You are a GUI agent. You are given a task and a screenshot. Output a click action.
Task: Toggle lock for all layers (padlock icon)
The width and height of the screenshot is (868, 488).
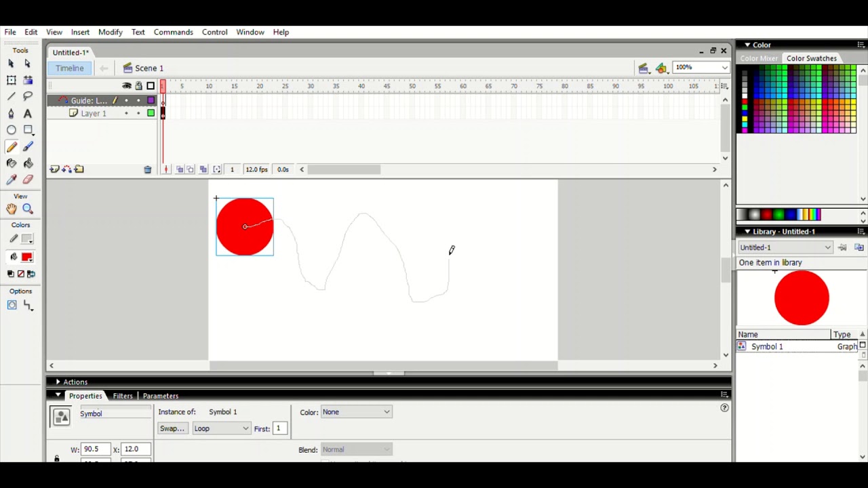[x=138, y=86]
